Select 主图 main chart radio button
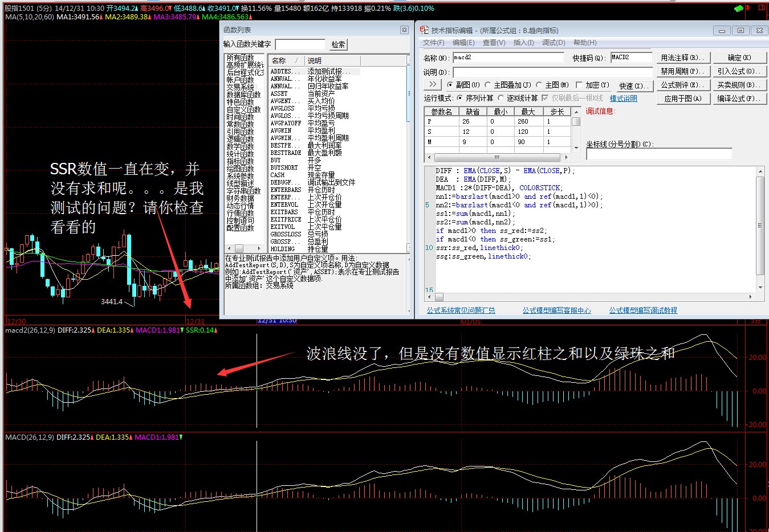 click(539, 85)
